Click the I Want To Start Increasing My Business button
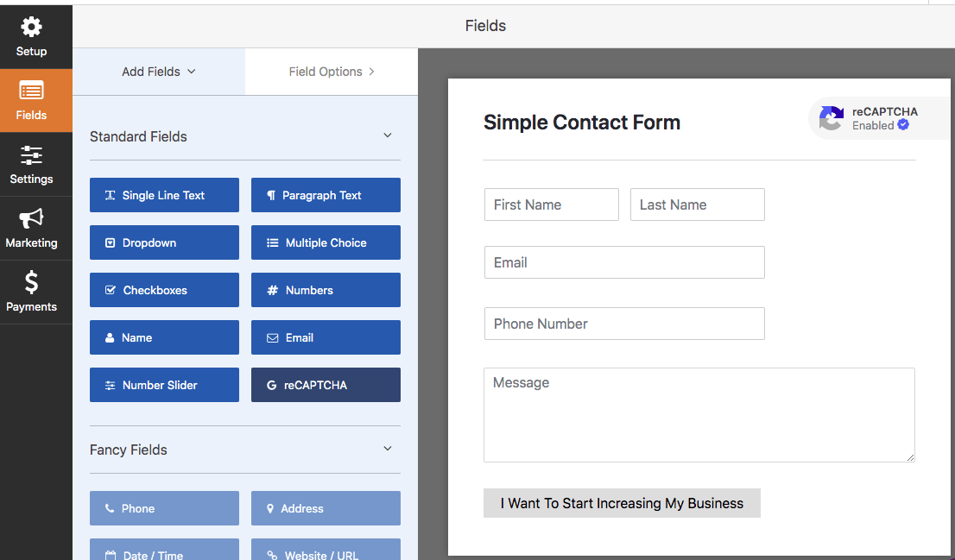 [622, 502]
